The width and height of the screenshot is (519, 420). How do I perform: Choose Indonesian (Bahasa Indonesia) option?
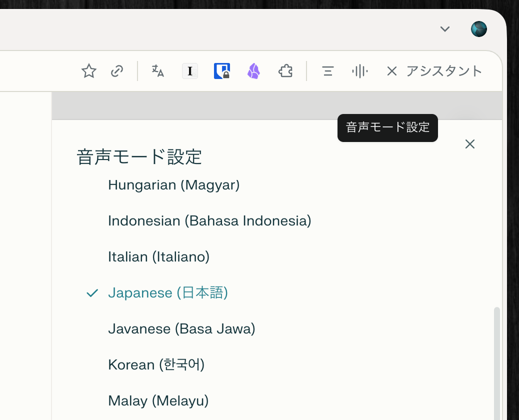209,221
